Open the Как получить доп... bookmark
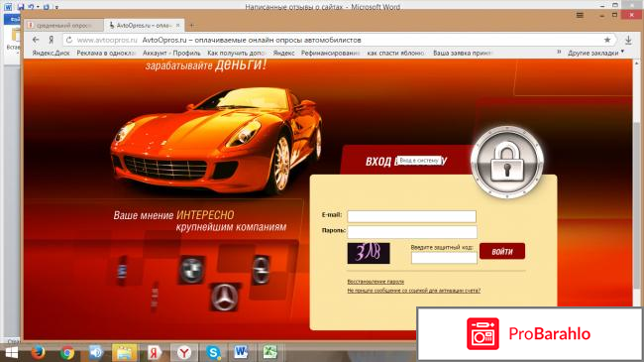644x362 pixels. tap(236, 54)
